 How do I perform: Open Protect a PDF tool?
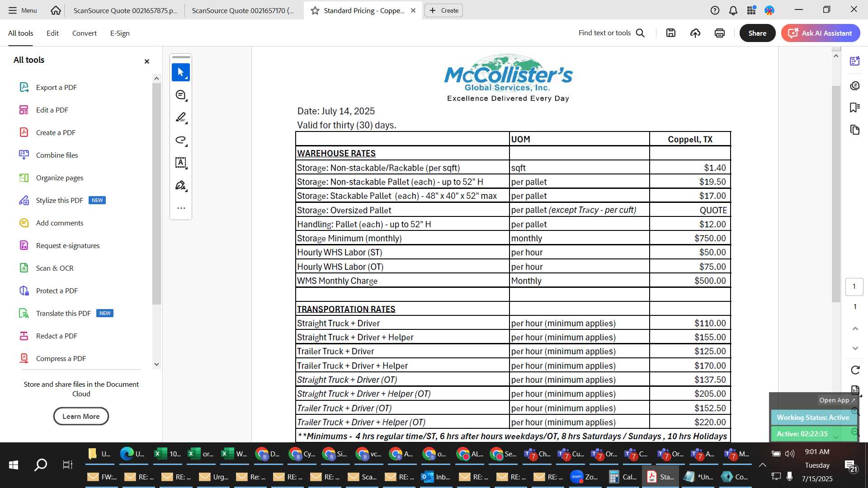(x=57, y=291)
